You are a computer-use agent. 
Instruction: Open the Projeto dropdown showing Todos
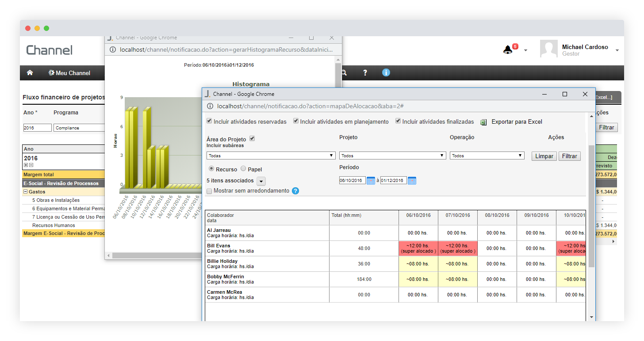click(392, 155)
